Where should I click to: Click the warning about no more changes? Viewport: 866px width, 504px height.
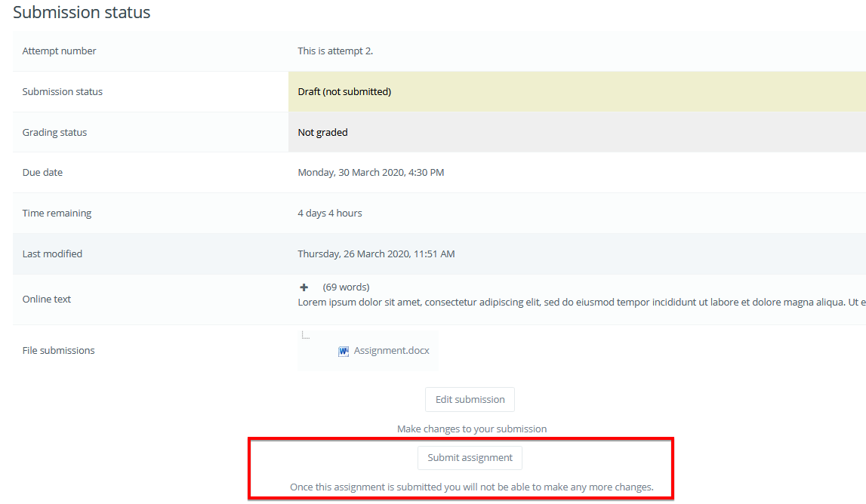pyautogui.click(x=471, y=487)
